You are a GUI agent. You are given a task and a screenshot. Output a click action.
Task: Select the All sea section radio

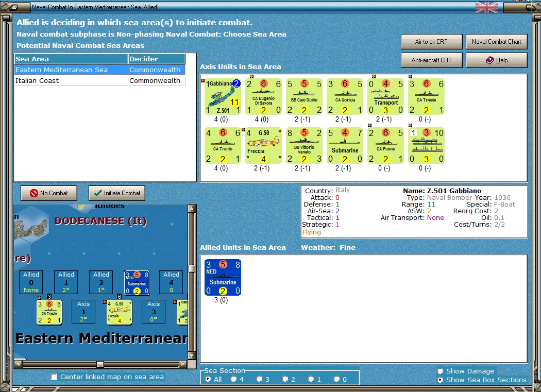[x=208, y=379]
